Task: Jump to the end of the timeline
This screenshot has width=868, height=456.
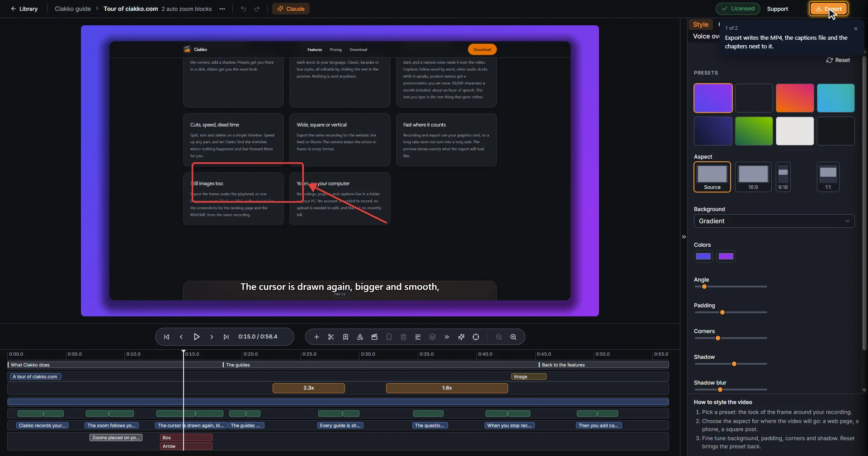Action: point(226,337)
